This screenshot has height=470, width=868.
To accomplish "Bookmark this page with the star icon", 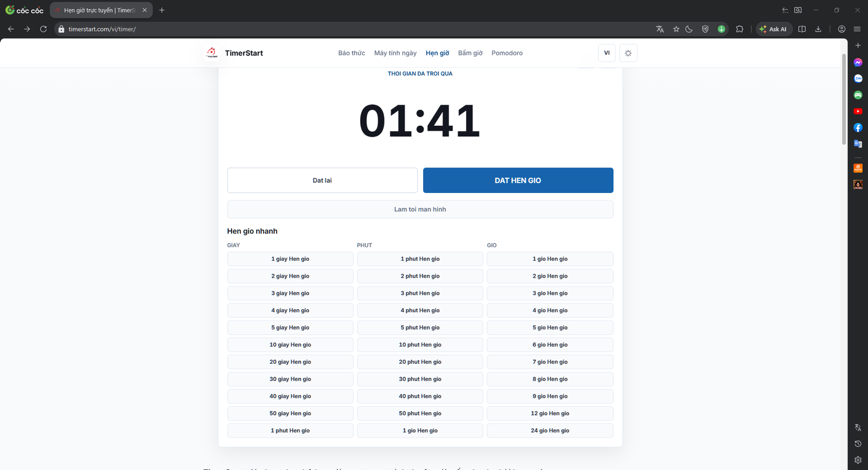I will 676,29.
